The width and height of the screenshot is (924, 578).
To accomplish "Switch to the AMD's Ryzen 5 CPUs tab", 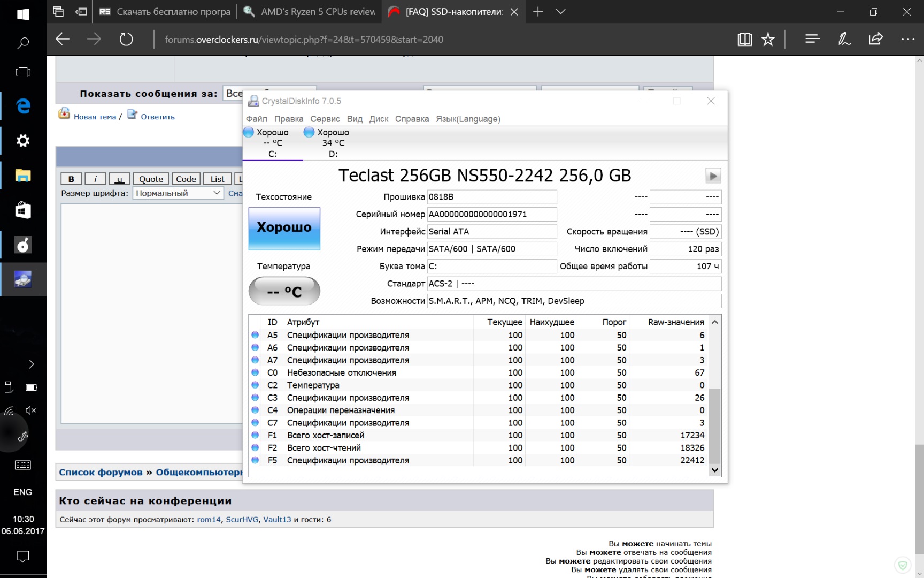I will [x=310, y=12].
